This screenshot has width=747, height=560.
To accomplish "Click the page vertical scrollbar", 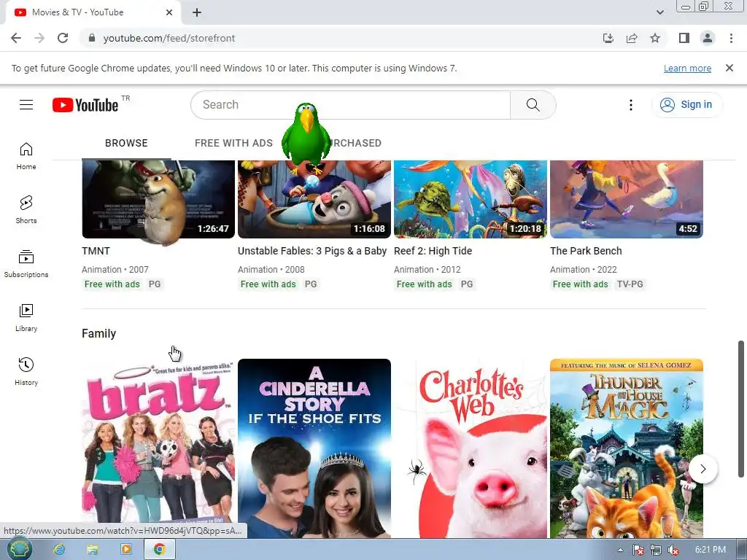I will (x=741, y=408).
